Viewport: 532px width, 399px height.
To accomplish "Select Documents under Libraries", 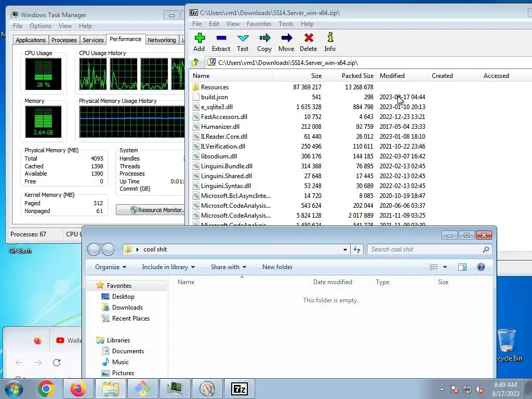I will [128, 351].
